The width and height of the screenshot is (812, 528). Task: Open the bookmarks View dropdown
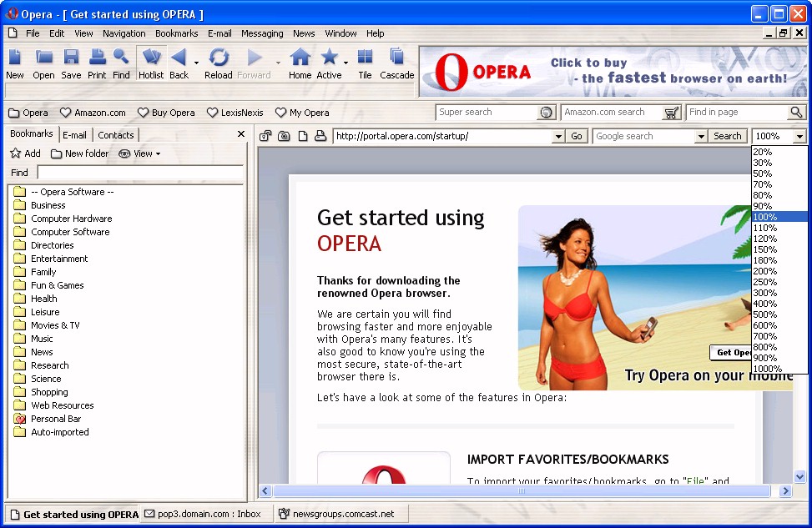(x=139, y=153)
